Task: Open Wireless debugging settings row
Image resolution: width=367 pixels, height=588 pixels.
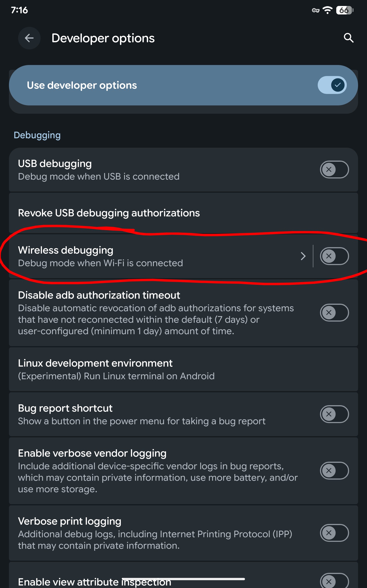Action: [x=146, y=256]
